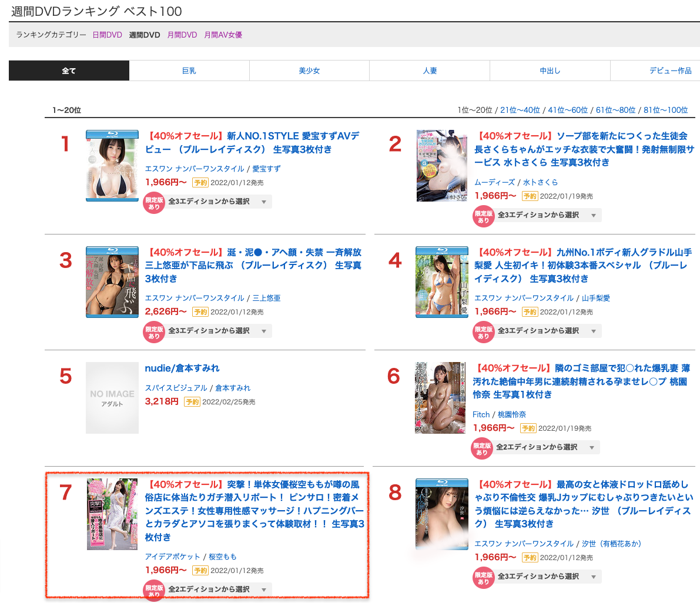This screenshot has height=603, width=700.
Task: Expand the edition selector for rank 4
Action: point(548,331)
